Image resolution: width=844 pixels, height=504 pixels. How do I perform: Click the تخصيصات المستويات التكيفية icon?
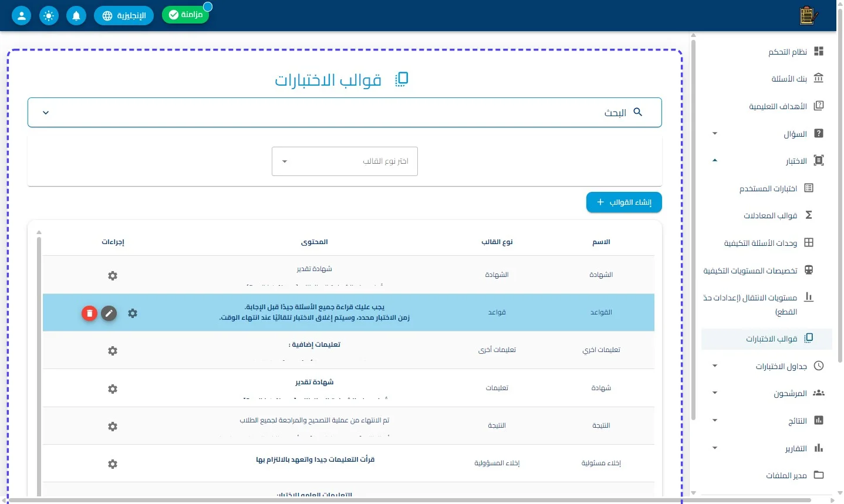point(809,270)
